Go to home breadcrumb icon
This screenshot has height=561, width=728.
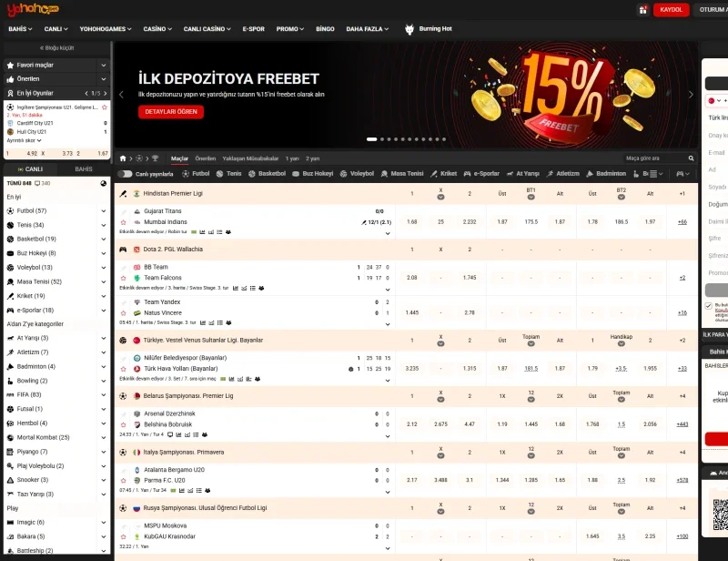click(123, 158)
